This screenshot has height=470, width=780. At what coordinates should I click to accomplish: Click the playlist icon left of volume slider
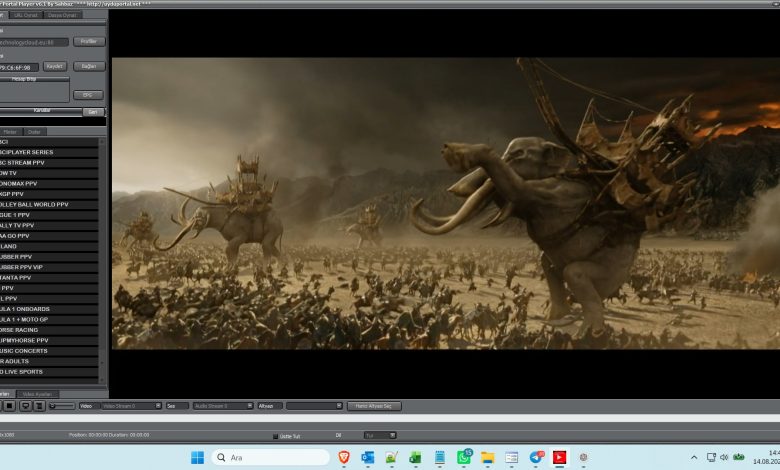[x=39, y=406]
